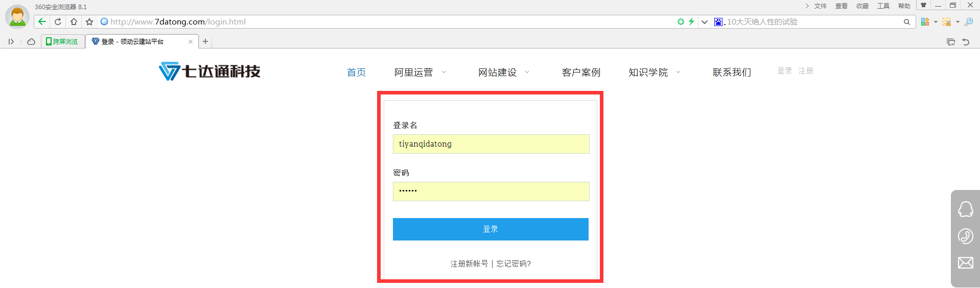The height and width of the screenshot is (288, 980).
Task: Click the email envelope icon in side widget
Action: pos(965,263)
